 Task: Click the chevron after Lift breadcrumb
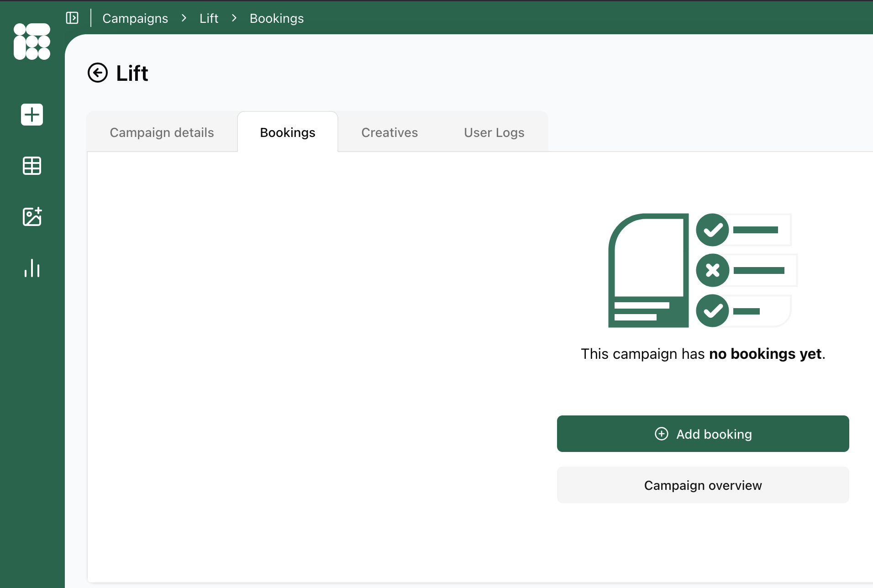click(234, 18)
